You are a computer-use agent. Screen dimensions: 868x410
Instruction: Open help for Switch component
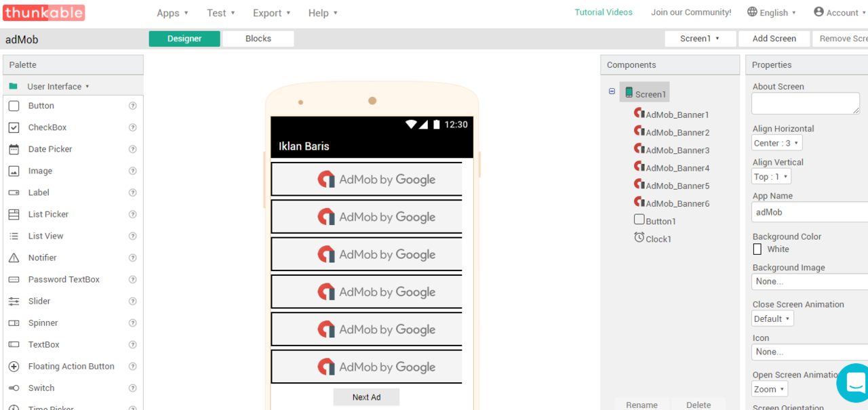click(133, 388)
